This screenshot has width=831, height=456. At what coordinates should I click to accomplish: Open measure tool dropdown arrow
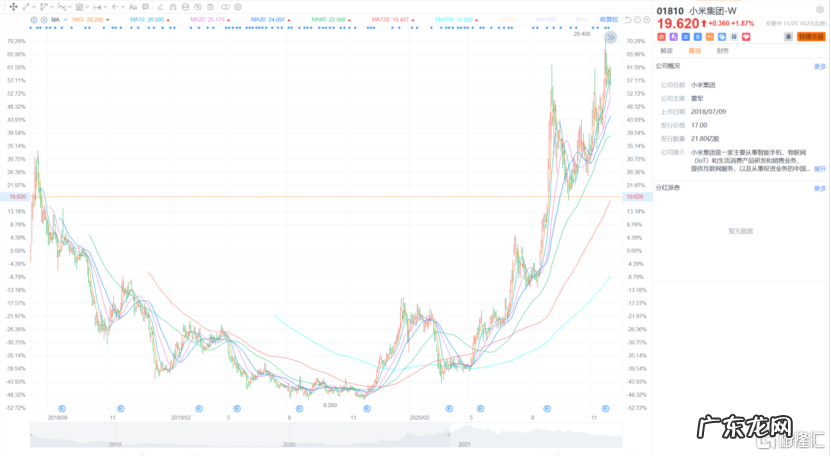click(105, 7)
